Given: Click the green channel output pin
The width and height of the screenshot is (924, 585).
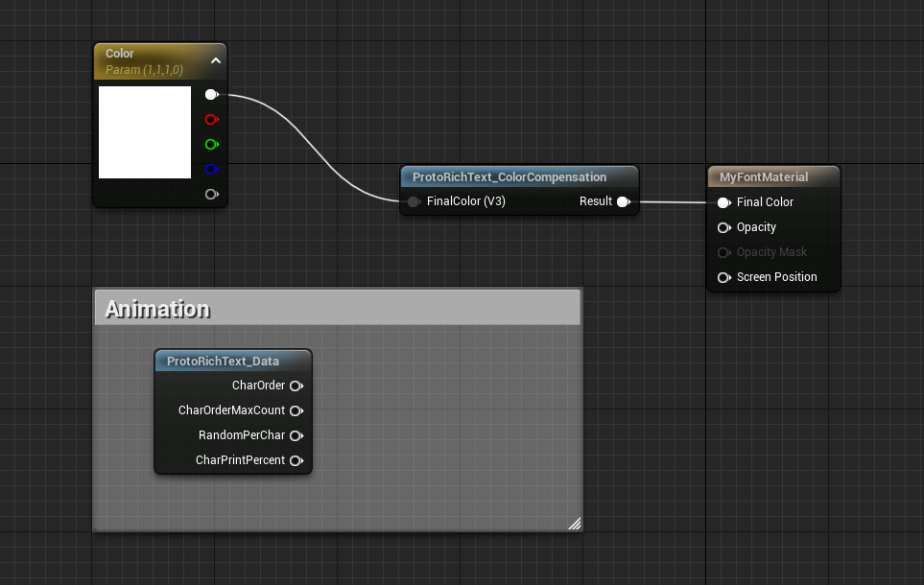Looking at the screenshot, I should coord(211,145).
